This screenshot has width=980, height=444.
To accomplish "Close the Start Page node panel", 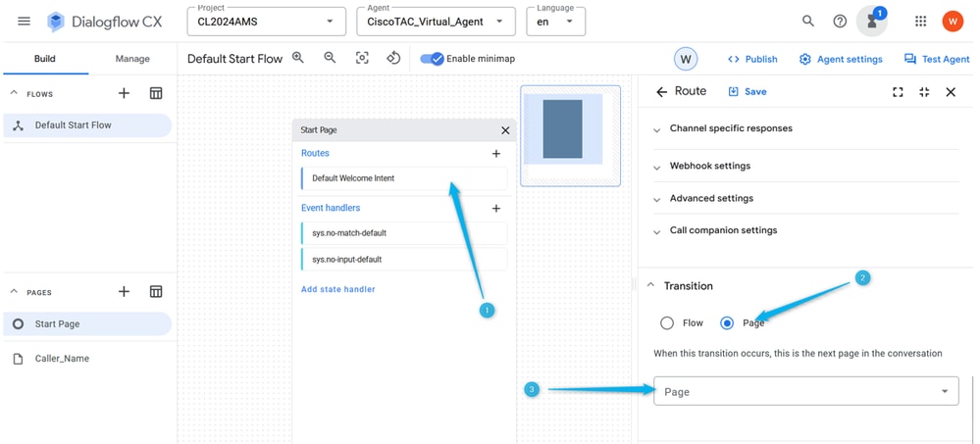I will pos(505,130).
